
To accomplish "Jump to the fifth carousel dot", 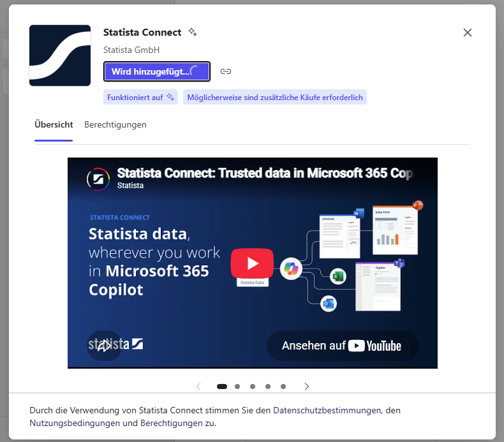I will [x=283, y=387].
